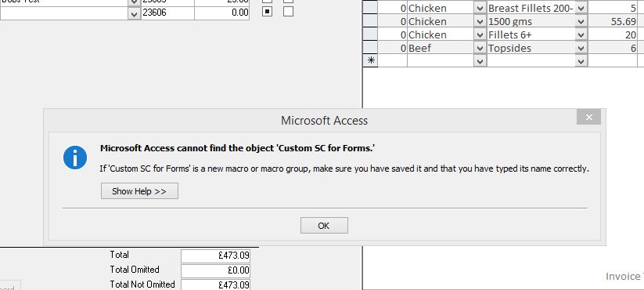
Task: Open category dropdown in the new blank row
Action: click(x=480, y=61)
